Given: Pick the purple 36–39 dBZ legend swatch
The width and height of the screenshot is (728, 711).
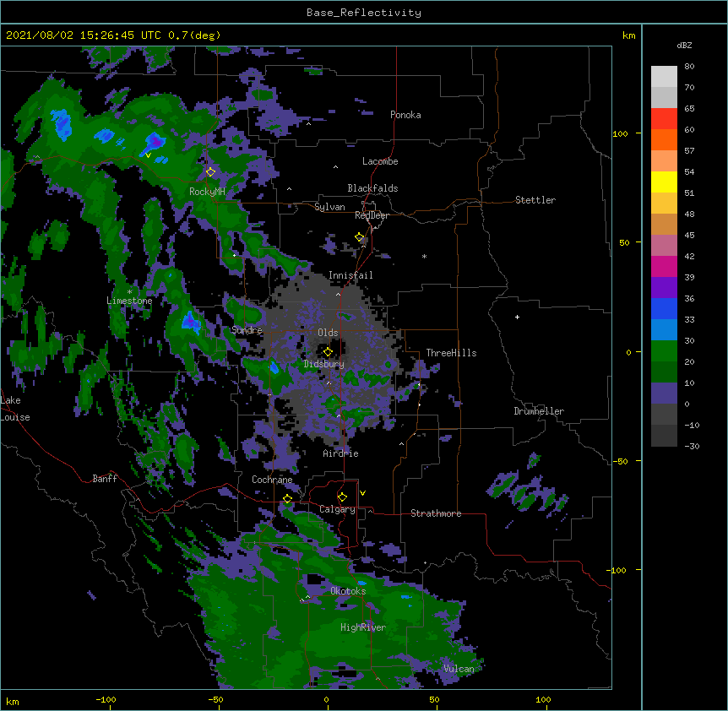Looking at the screenshot, I should click(x=664, y=288).
